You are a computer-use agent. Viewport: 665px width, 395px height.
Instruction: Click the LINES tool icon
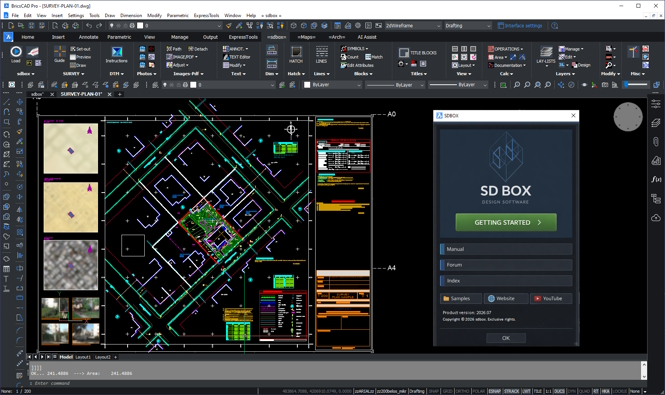[x=321, y=55]
